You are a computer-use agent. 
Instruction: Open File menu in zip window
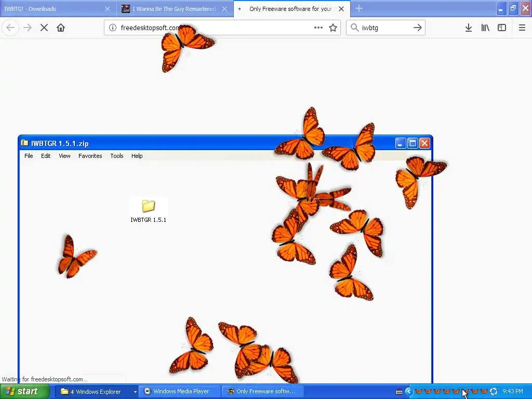29,156
